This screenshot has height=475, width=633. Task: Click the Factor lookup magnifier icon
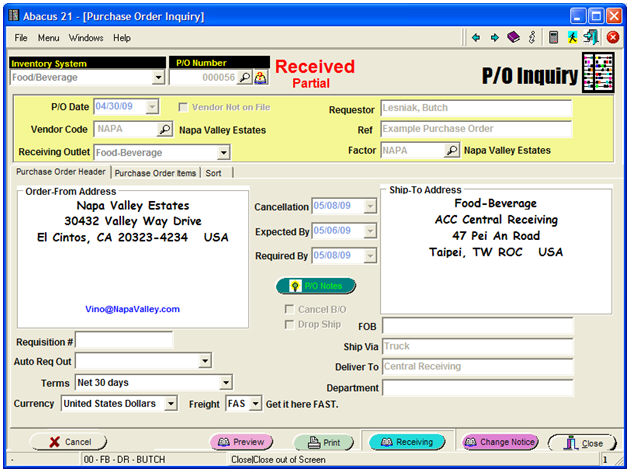pos(451,151)
